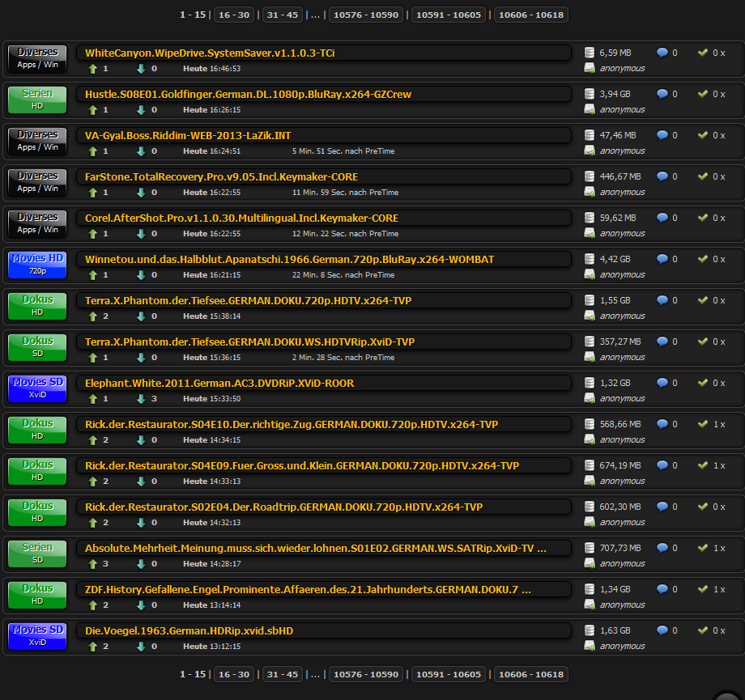The image size is (745, 700).
Task: Click size text '446,67 MB'
Action: 620,176
